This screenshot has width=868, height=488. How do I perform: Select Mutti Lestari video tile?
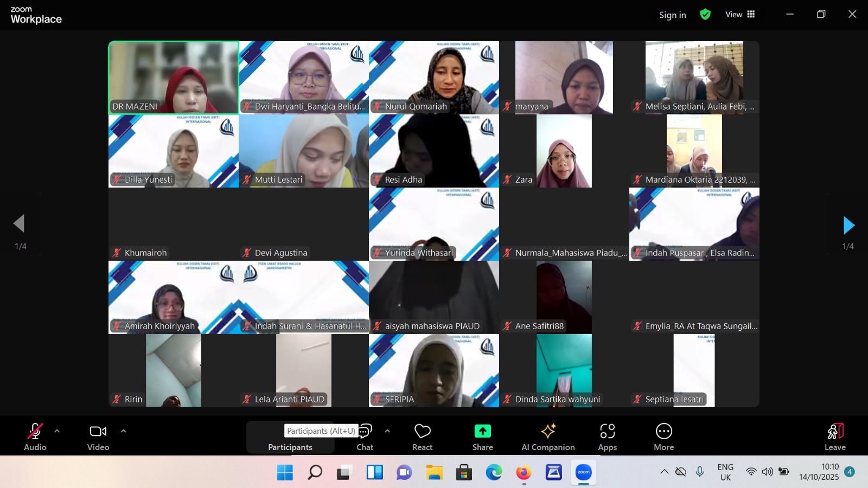click(x=304, y=151)
